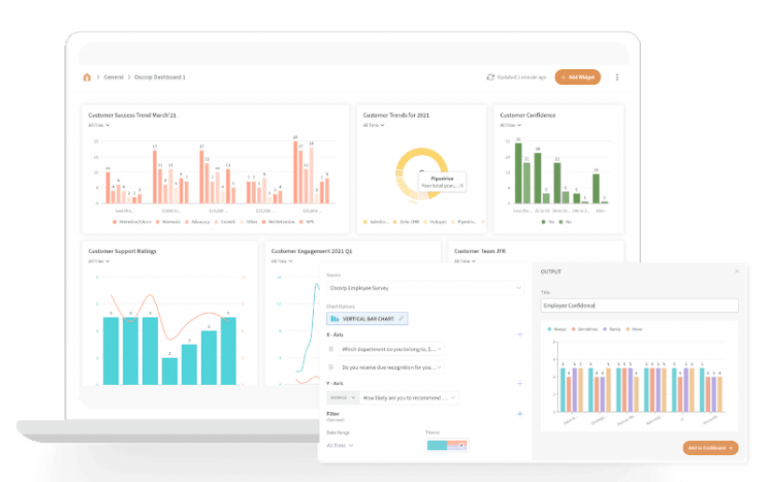Screen dimensions: 768x482
Task: Select the Theme color swatch
Action: (x=447, y=445)
